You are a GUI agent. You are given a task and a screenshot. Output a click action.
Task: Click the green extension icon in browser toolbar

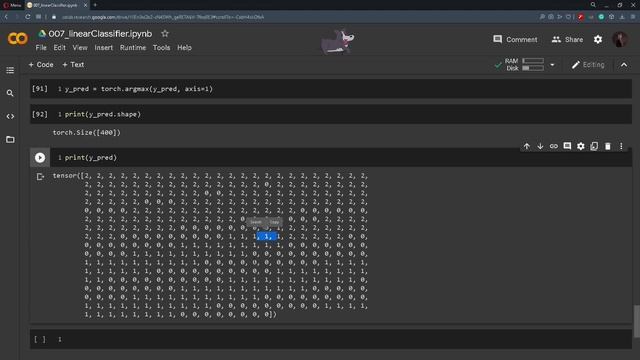[601, 17]
